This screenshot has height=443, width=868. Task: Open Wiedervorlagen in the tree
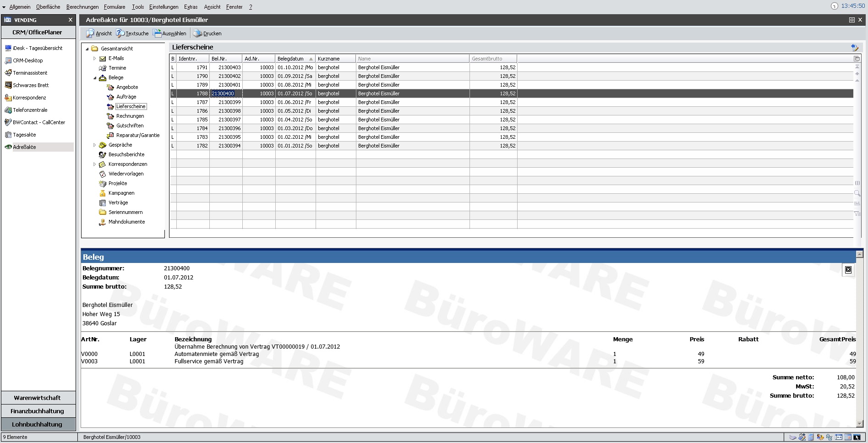tap(126, 174)
